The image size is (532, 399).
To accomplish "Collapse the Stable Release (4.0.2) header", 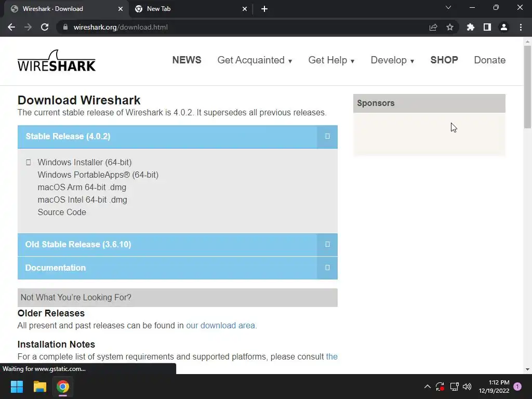I will point(178,137).
